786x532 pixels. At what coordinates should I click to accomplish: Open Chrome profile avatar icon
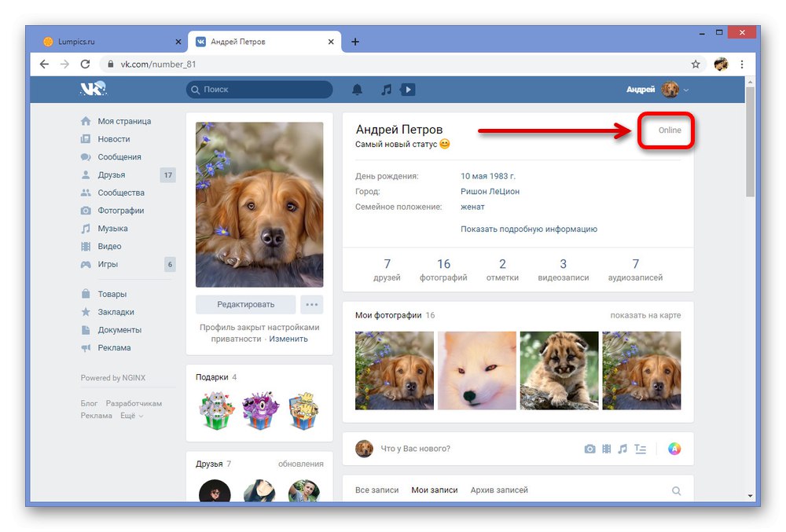pos(721,64)
